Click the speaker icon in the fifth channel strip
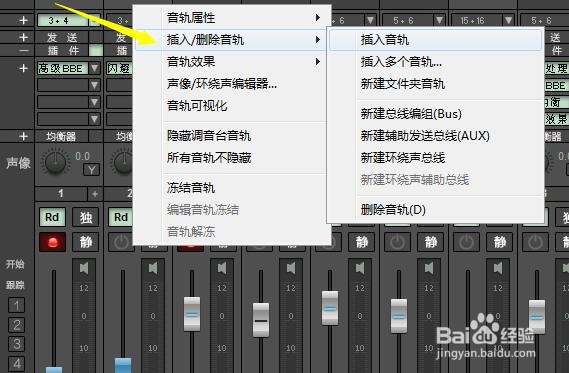 360,268
